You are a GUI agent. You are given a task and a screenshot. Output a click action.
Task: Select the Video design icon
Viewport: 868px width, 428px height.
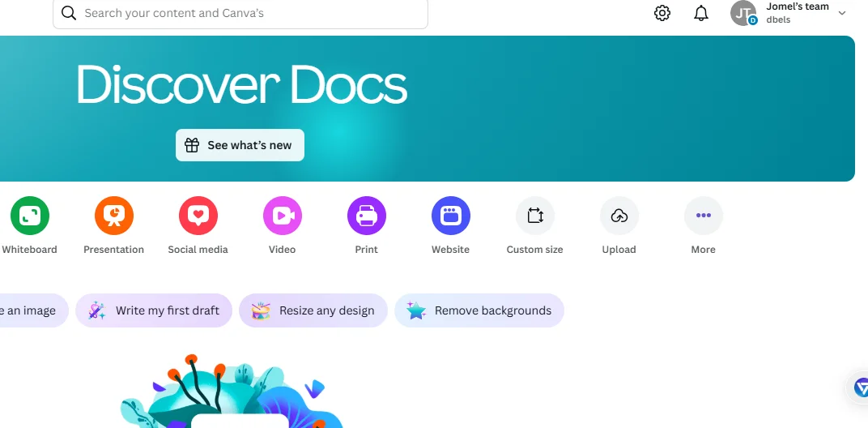[x=283, y=216]
